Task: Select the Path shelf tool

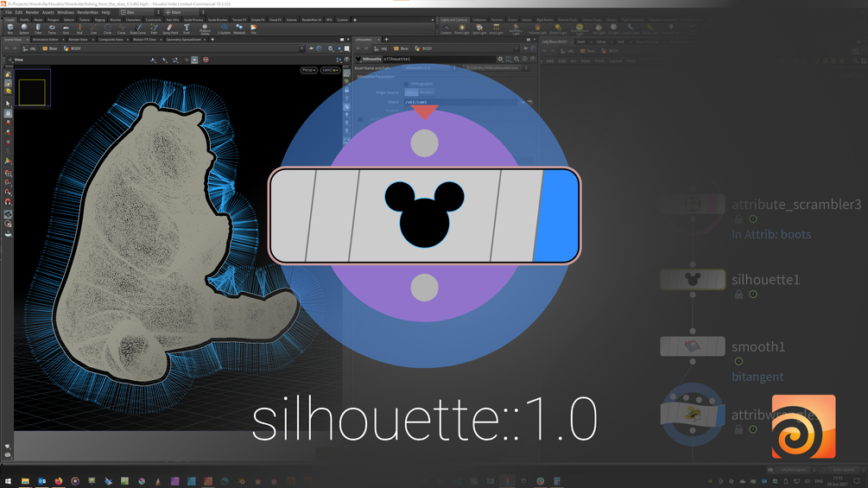Action: [154, 29]
